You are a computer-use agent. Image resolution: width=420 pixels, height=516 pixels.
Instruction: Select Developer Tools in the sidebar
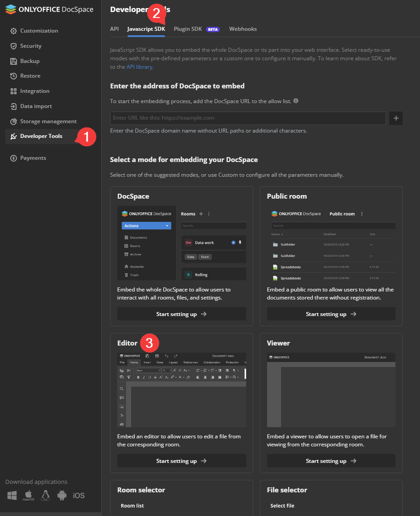41,136
